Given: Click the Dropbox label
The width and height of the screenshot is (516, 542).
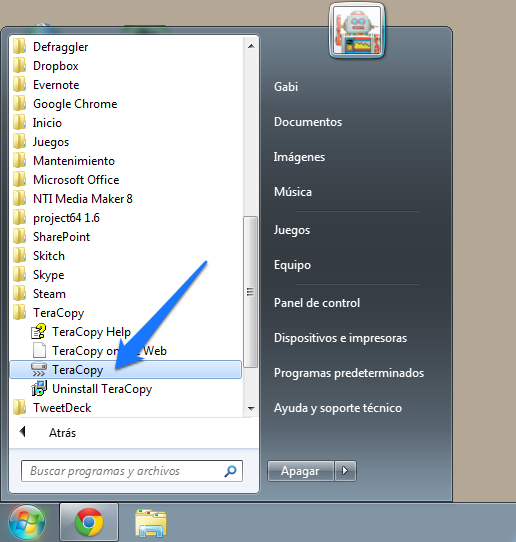Looking at the screenshot, I should coord(56,66).
